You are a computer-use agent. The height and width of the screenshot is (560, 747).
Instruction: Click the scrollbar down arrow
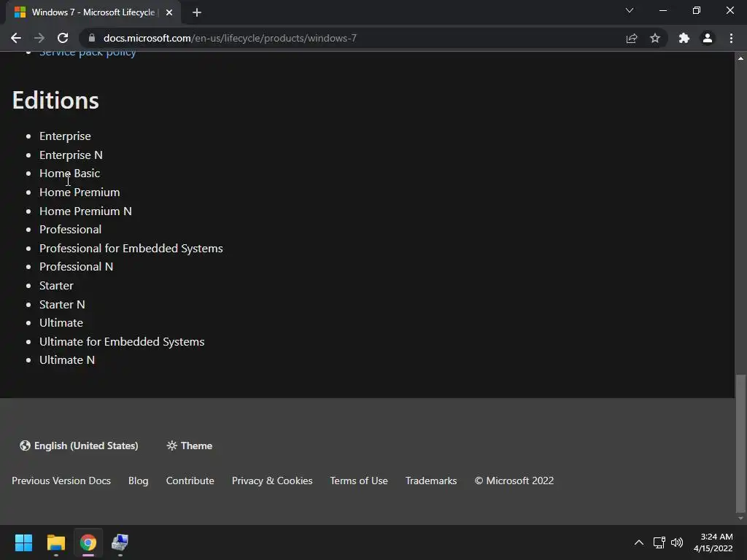pos(740,518)
